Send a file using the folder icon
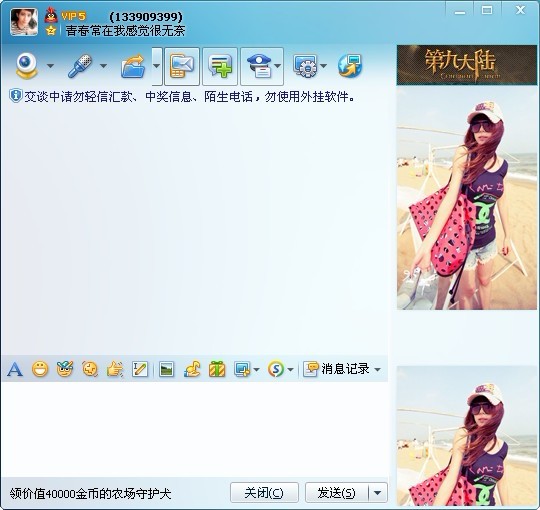540x510 pixels. pyautogui.click(x=133, y=66)
